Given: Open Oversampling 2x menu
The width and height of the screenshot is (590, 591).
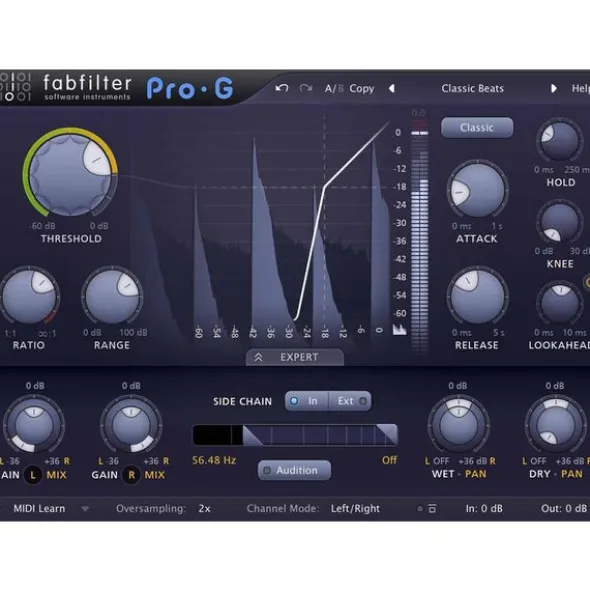Looking at the screenshot, I should click(x=204, y=508).
